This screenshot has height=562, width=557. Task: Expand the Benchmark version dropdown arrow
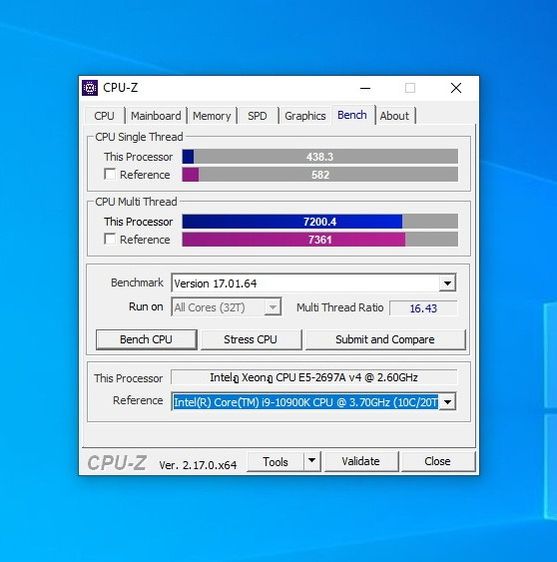(447, 283)
